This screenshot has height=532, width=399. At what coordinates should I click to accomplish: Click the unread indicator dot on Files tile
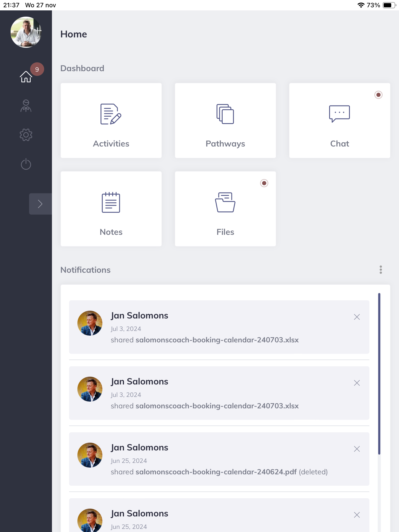[264, 183]
